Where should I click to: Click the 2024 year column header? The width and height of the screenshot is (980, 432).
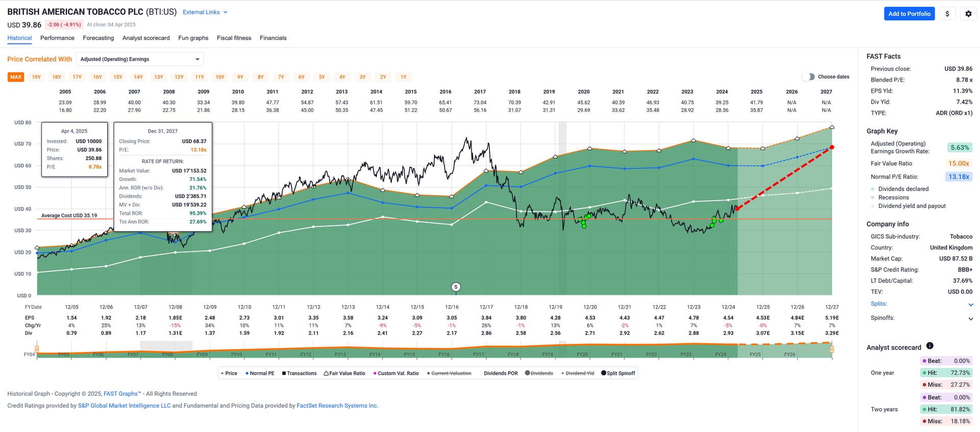(x=722, y=92)
